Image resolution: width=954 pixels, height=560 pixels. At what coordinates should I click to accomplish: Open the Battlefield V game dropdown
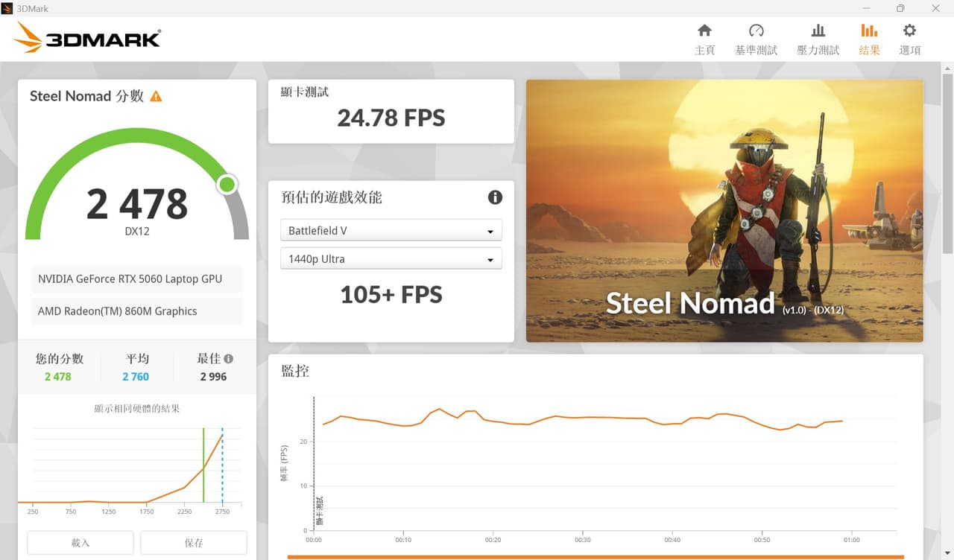click(391, 231)
